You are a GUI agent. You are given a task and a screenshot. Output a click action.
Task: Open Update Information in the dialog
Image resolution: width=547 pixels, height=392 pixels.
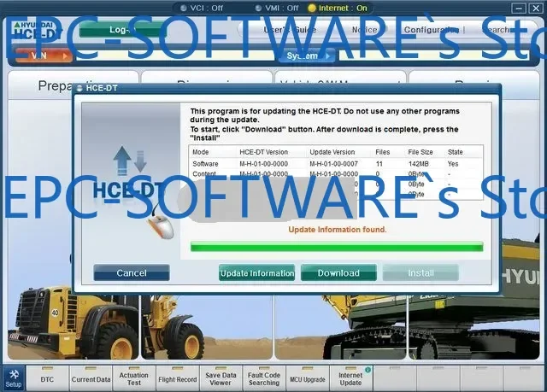(256, 272)
